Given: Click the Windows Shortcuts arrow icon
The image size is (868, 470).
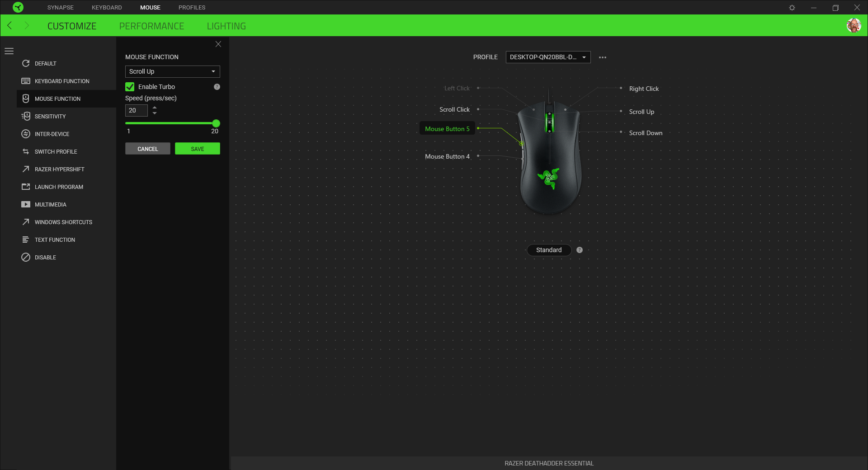Looking at the screenshot, I should click(26, 222).
